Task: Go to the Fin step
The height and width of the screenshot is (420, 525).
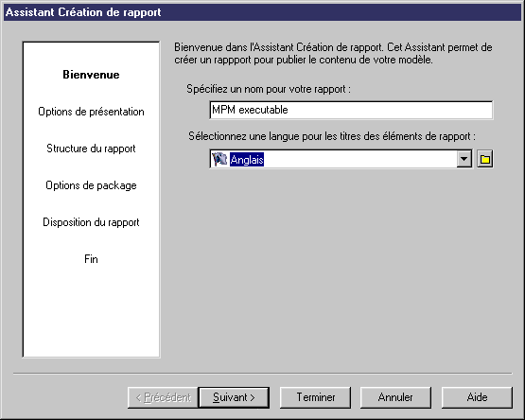Action: click(91, 259)
